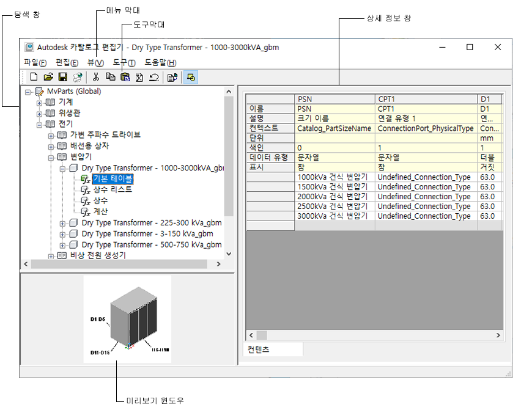The width and height of the screenshot is (532, 413).
Task: Click the function icon beside 계산
Action: pos(86,212)
